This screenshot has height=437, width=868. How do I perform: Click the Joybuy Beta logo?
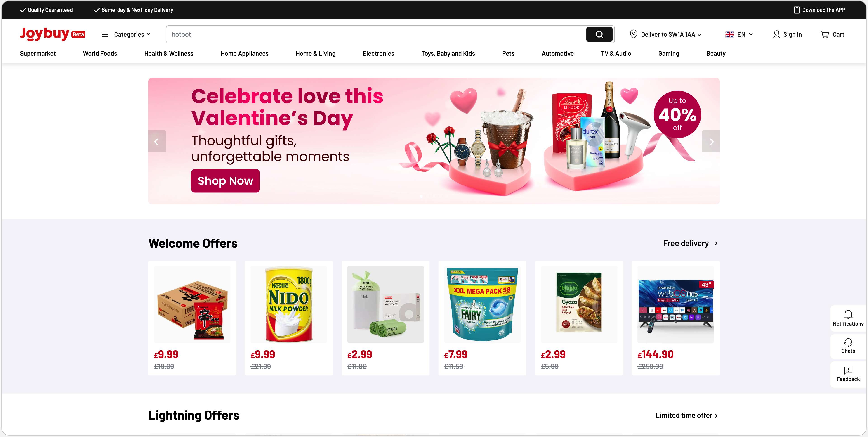[53, 34]
